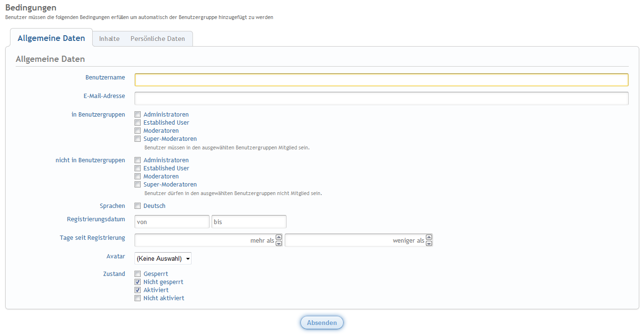Click the Registrierungsdatum 'bis' field
The width and height of the screenshot is (644, 334).
[249, 222]
